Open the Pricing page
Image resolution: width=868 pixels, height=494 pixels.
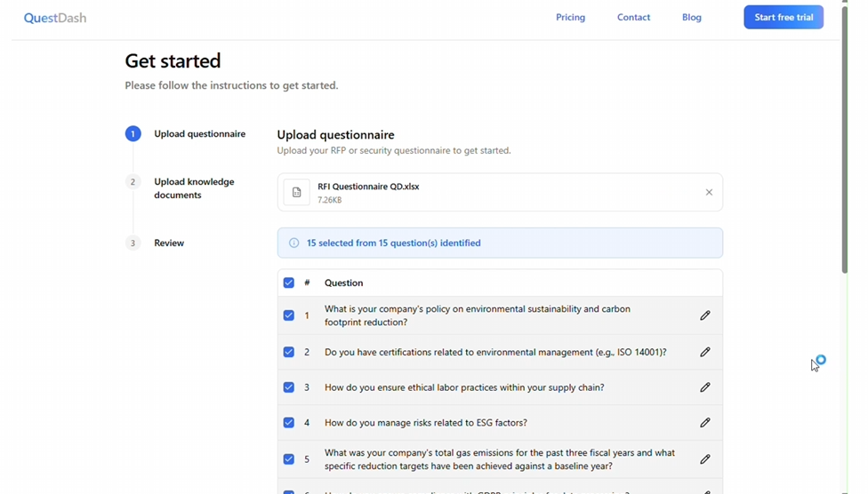[x=570, y=17]
